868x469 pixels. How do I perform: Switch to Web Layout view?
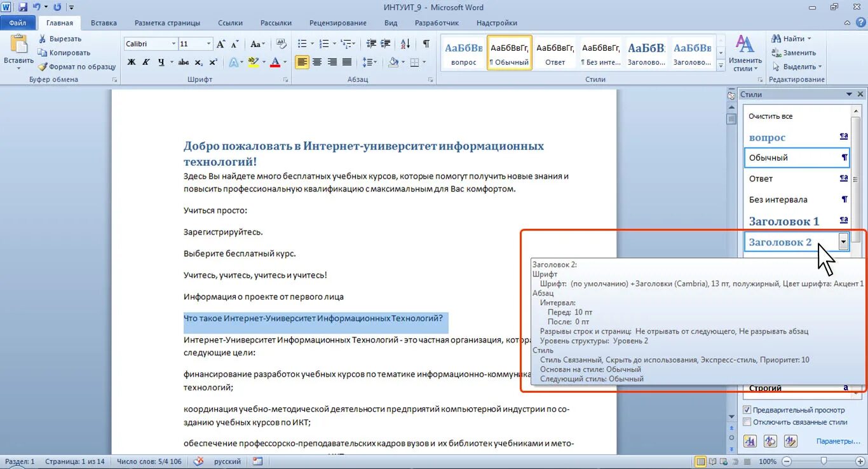coord(723,461)
